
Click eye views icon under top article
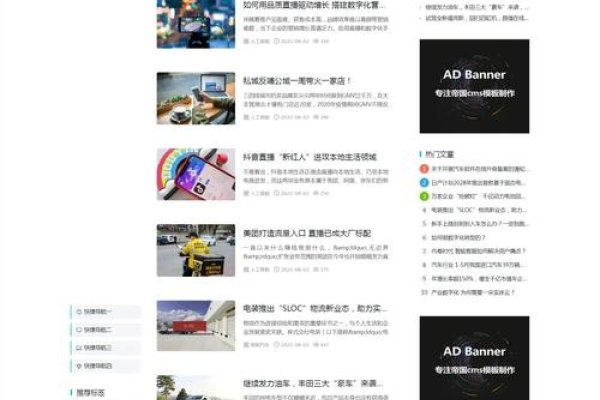click(316, 41)
